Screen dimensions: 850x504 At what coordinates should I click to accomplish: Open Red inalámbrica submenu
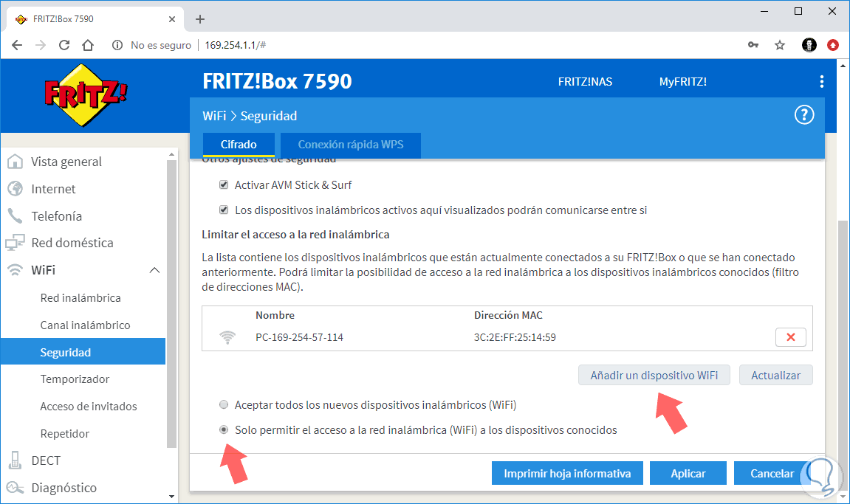(80, 297)
